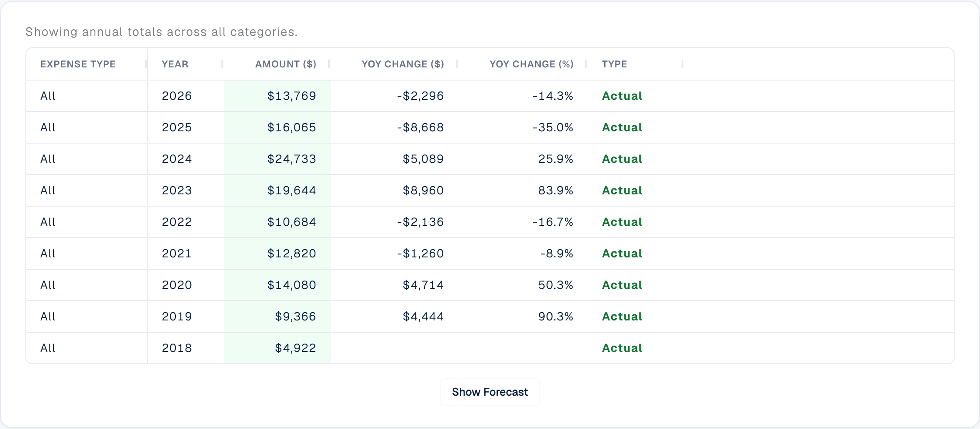This screenshot has width=980, height=429.
Task: Select the $4,444 YoY change value
Action: 423,316
